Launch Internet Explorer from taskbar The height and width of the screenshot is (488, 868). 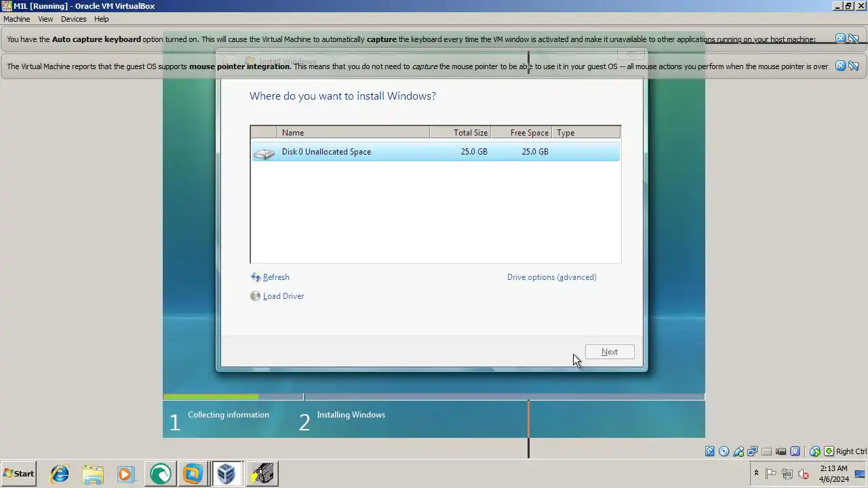click(x=60, y=474)
